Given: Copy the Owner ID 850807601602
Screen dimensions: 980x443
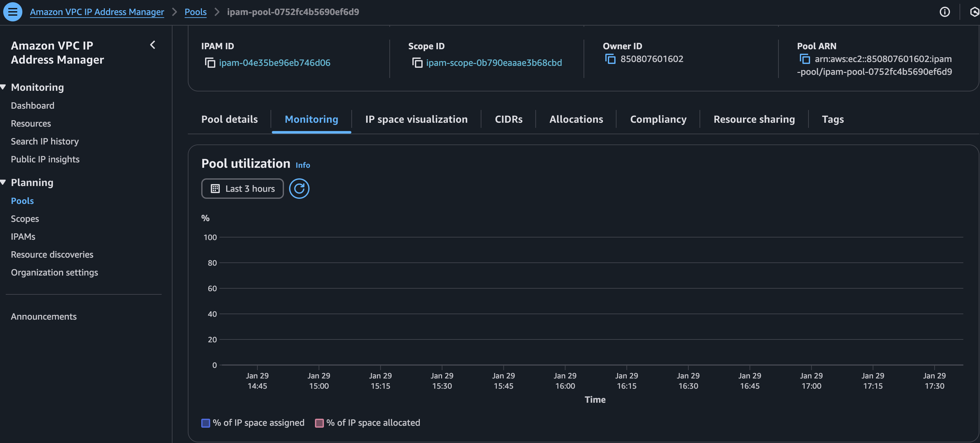Looking at the screenshot, I should [610, 58].
